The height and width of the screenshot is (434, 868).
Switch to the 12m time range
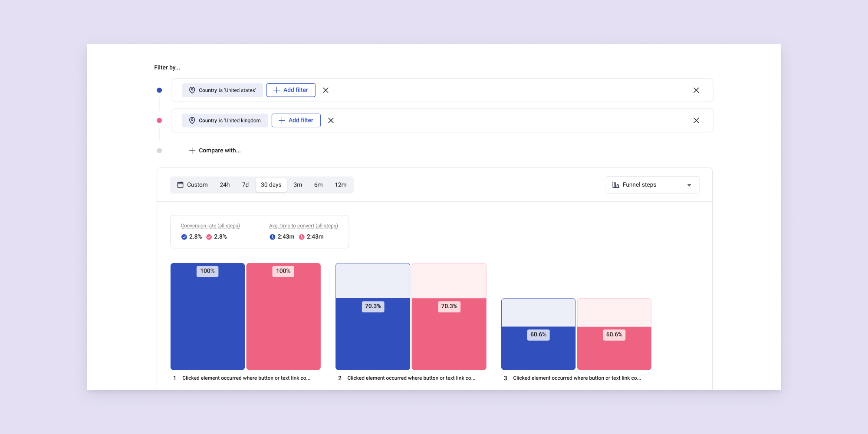point(341,185)
